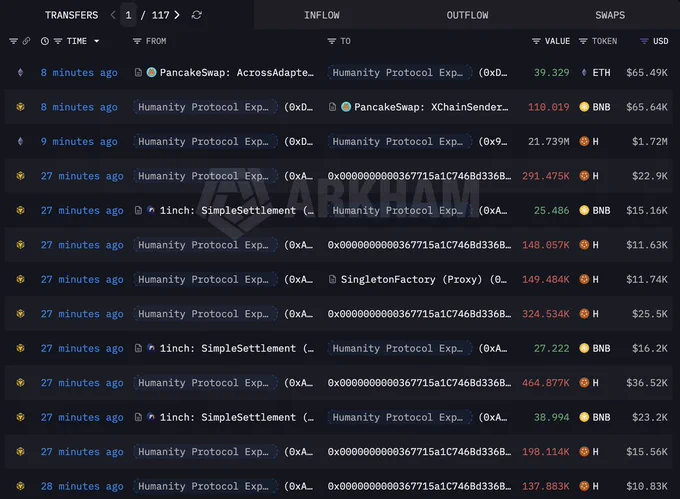Viewport: 680px width, 499px height.
Task: Click Ethereum chain icon on 39.329 ETH row
Action: click(x=20, y=72)
